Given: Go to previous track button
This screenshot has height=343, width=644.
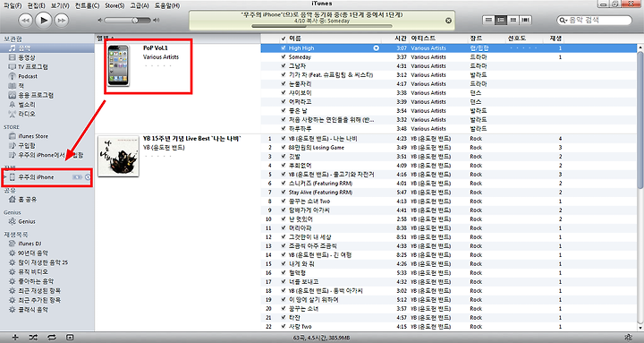Looking at the screenshot, I should 25,21.
